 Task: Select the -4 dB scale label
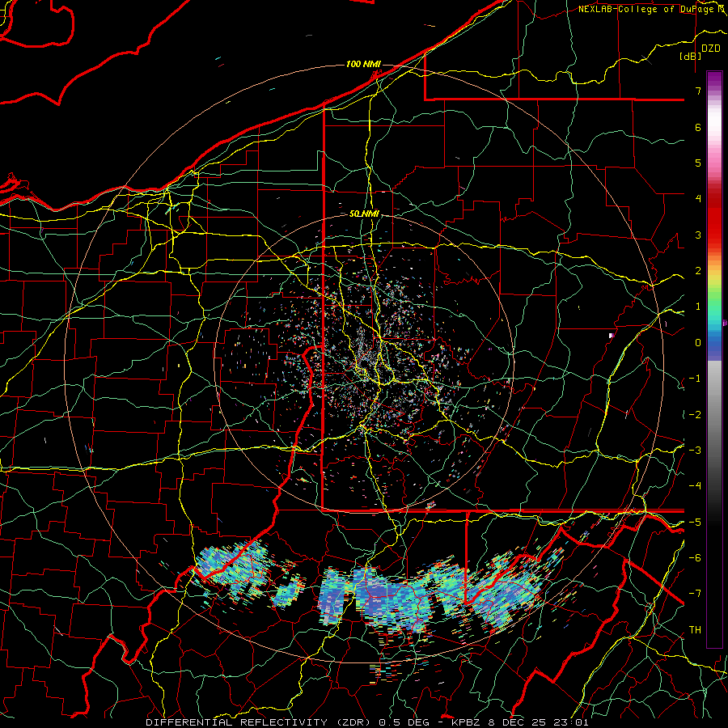pos(695,485)
